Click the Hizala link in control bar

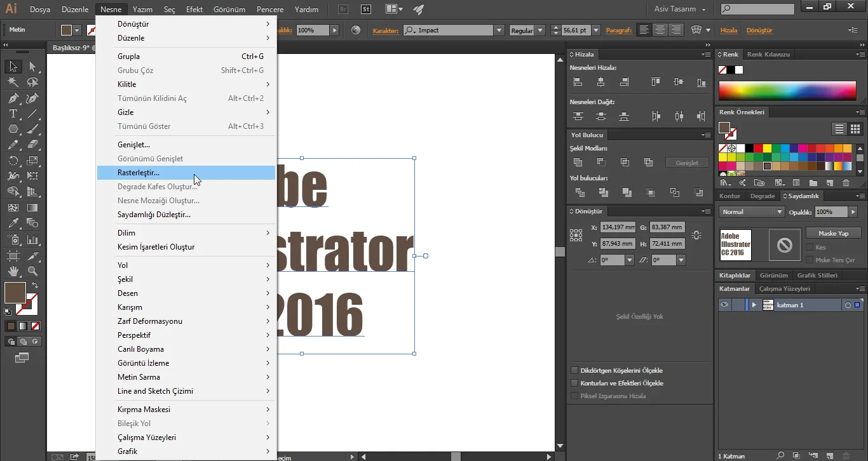(x=729, y=30)
